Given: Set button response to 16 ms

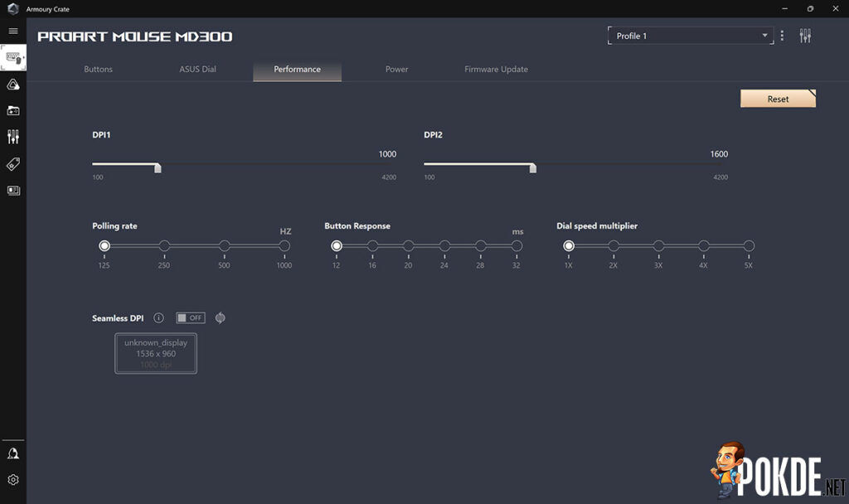Looking at the screenshot, I should tap(372, 245).
